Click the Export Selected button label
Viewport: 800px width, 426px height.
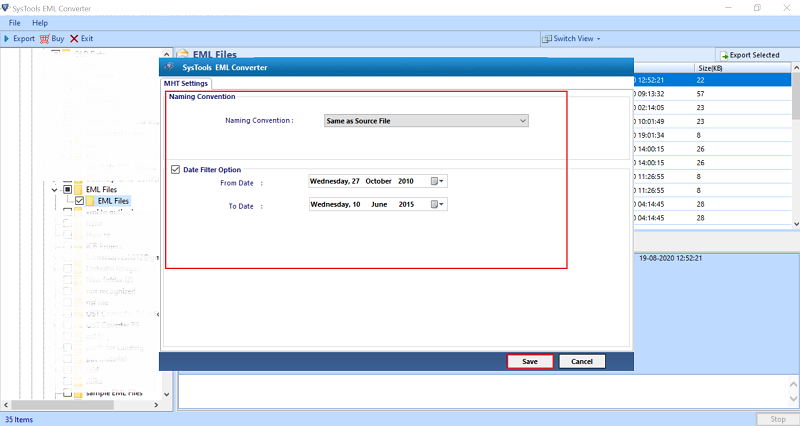coord(754,55)
